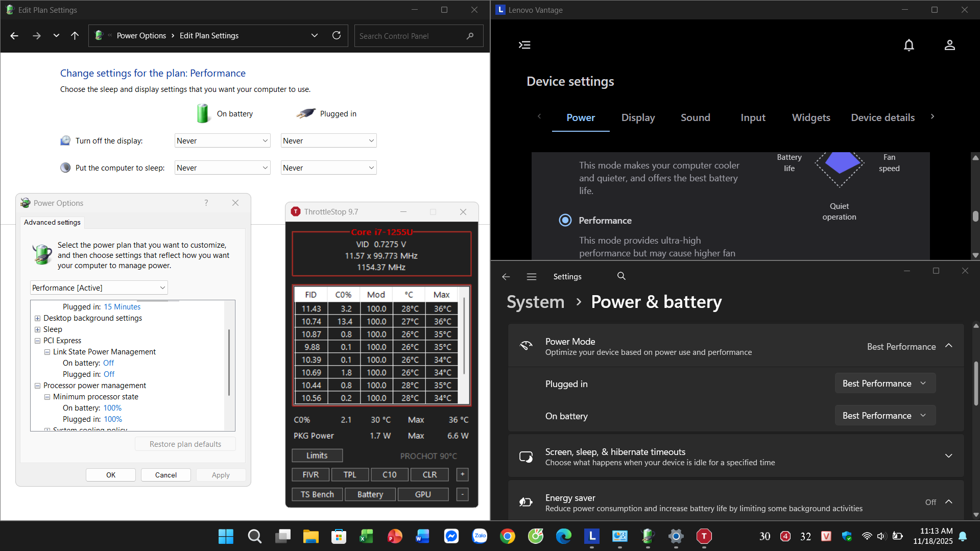Open Zalo from the taskbar
This screenshot has height=551, width=980.
click(x=480, y=536)
